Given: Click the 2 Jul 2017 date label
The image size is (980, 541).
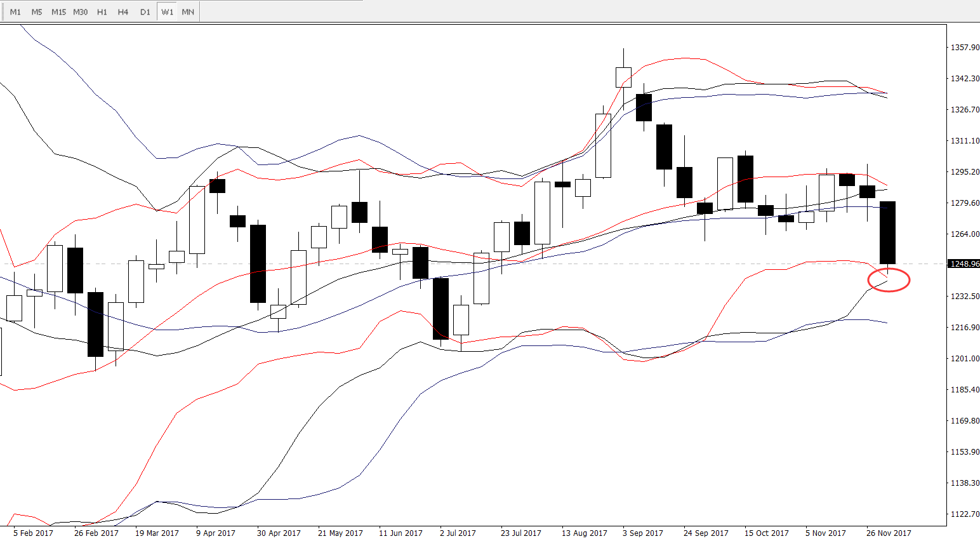Looking at the screenshot, I should click(x=458, y=533).
